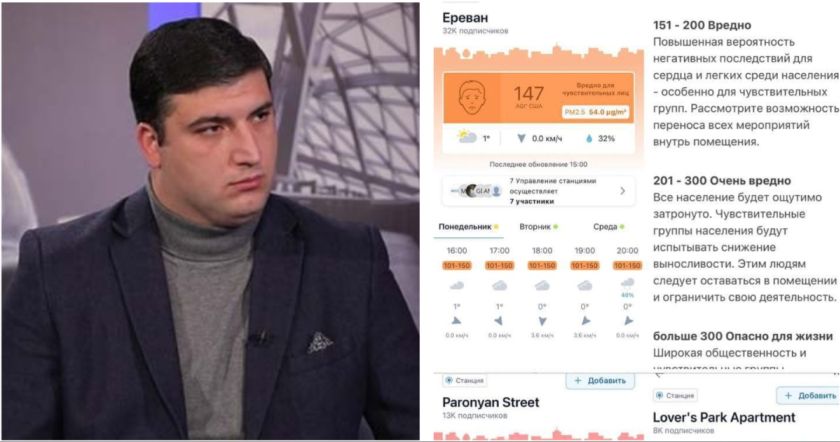Click the Станция label above Paronyan Street

[464, 380]
